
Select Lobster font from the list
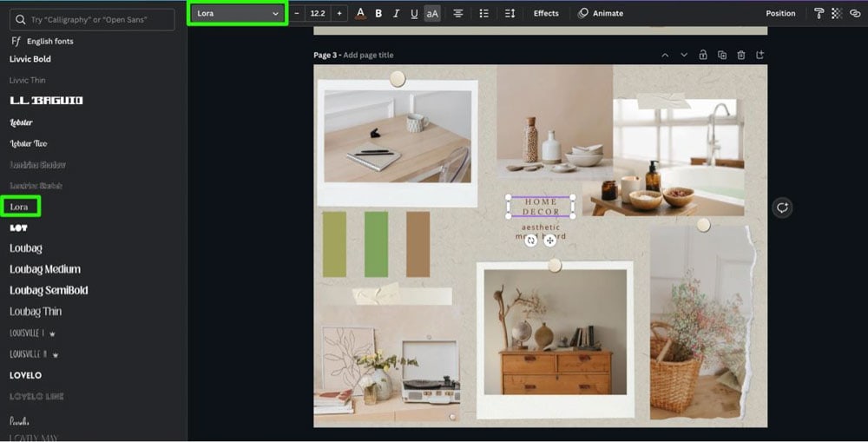21,122
